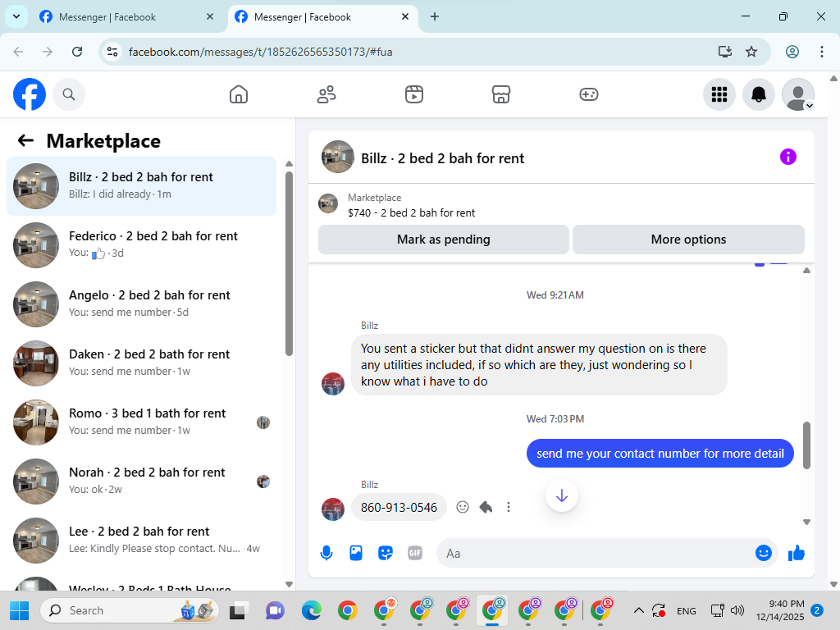The width and height of the screenshot is (840, 630).
Task: Install app icon in address bar
Action: coord(725,52)
